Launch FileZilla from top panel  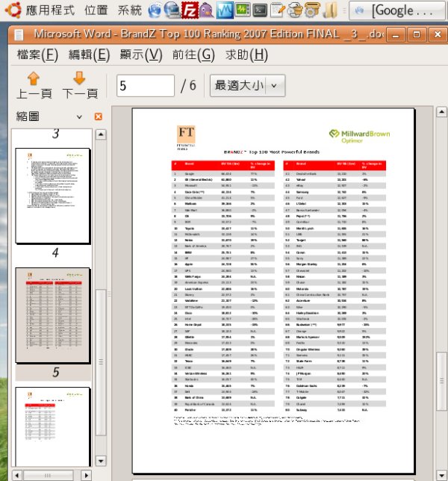[x=190, y=10]
